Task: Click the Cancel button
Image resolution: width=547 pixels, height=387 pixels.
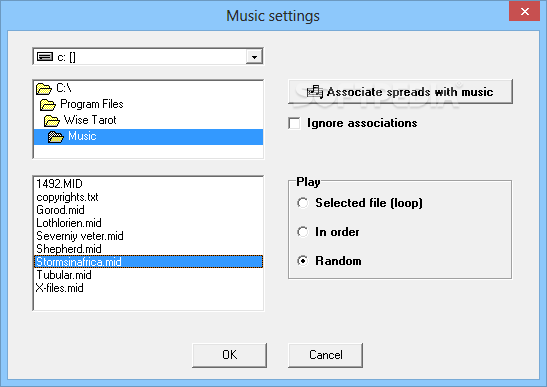Action: (x=325, y=355)
